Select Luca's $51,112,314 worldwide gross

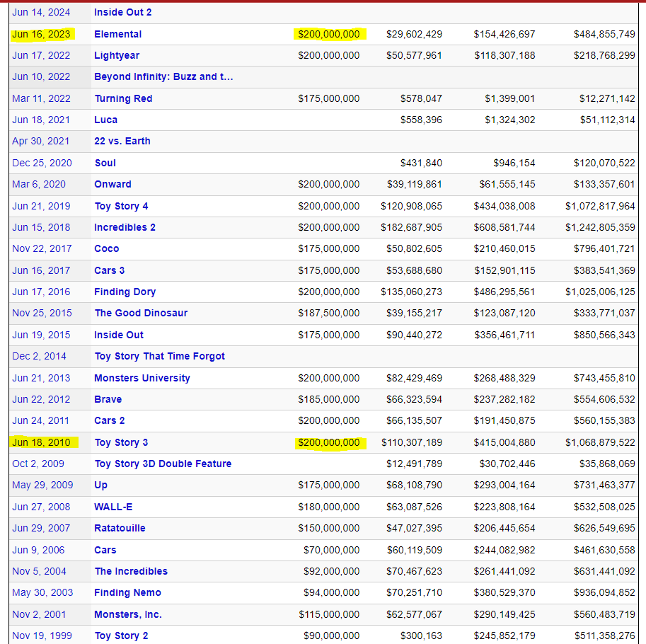(x=608, y=120)
